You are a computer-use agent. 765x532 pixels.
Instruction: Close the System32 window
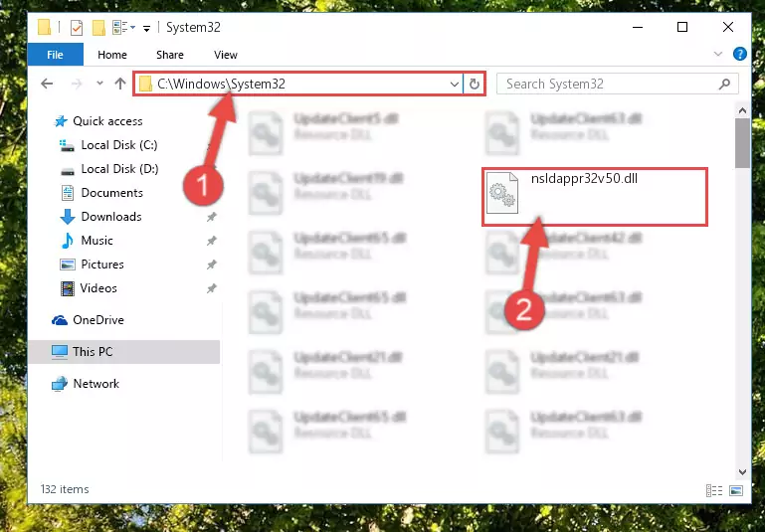(728, 27)
